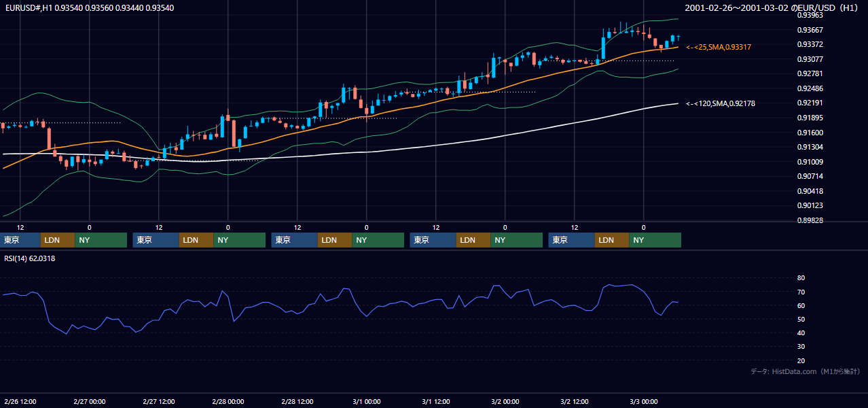Click price axis value 0.90123
The width and height of the screenshot is (868, 408).
(x=810, y=205)
